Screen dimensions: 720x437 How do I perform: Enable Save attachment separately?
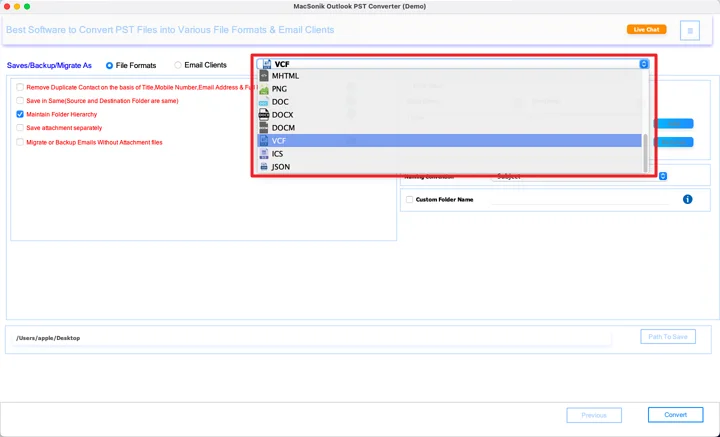pyautogui.click(x=20, y=128)
